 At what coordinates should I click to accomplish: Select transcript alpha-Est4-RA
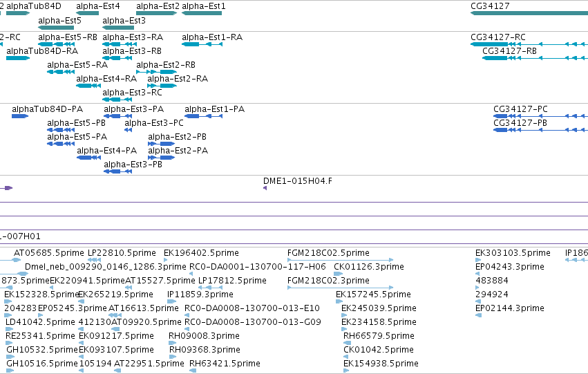pos(88,86)
